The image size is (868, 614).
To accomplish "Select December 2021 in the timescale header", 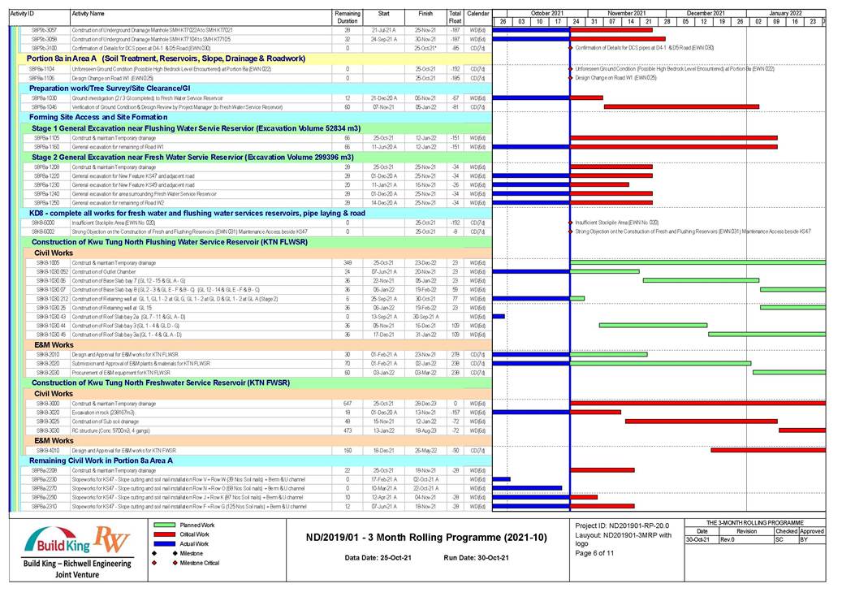I will (x=706, y=13).
